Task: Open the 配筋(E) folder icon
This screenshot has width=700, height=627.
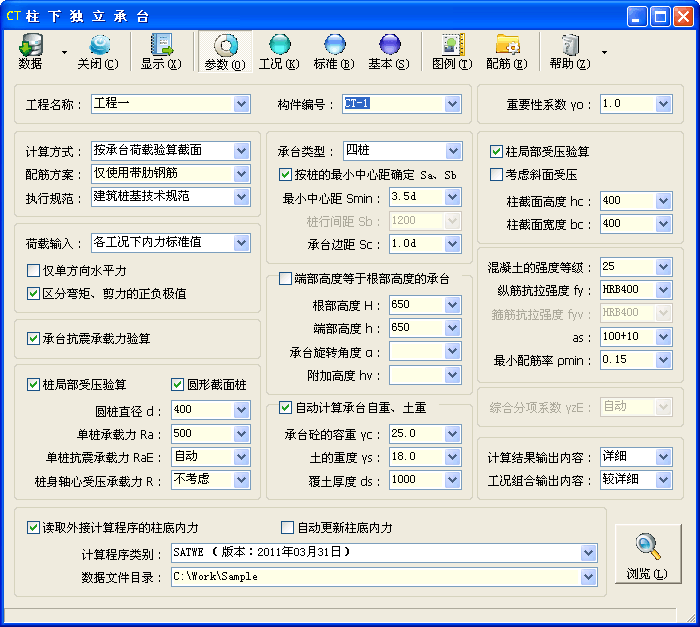Action: 507,51
